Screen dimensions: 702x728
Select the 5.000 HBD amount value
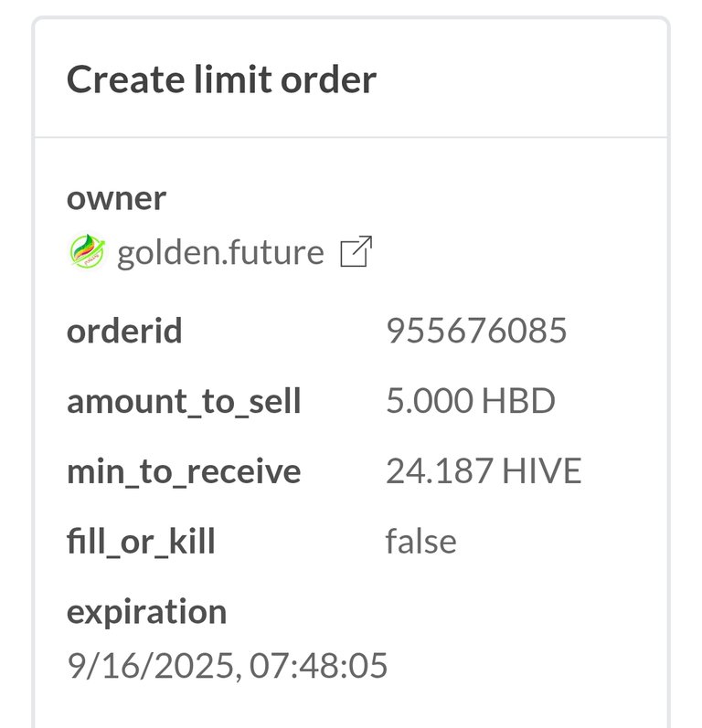pos(471,401)
